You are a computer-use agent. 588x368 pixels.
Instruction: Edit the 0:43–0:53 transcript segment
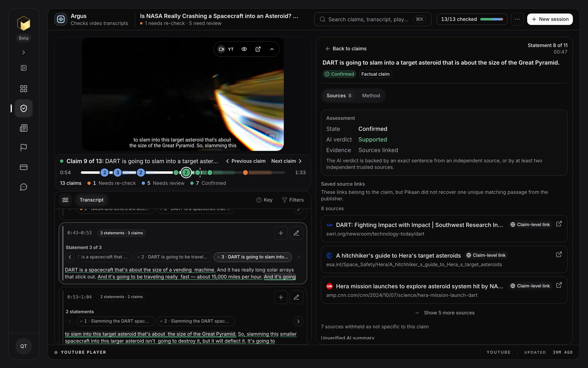(296, 233)
